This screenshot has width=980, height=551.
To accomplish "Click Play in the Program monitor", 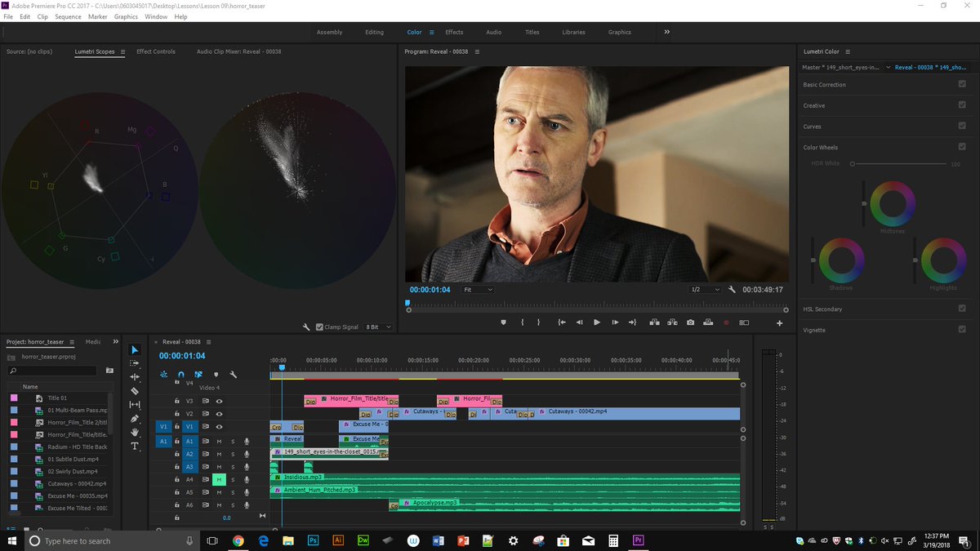I will coord(596,322).
